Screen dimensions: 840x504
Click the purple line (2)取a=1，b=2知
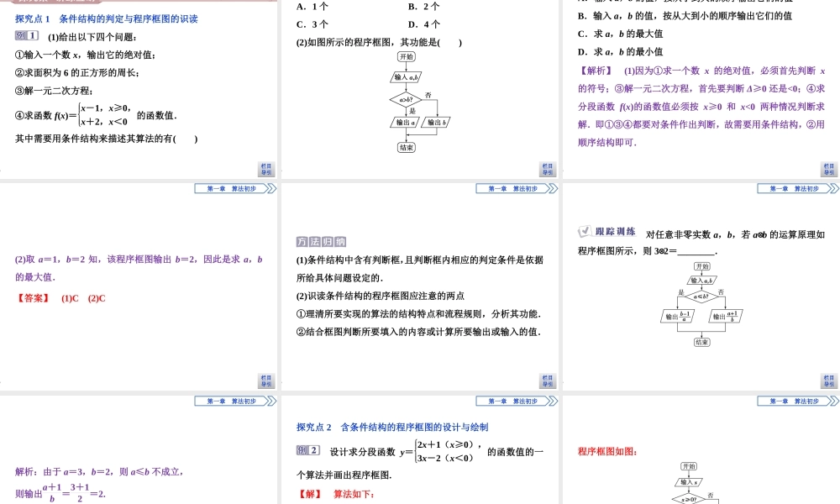point(139,260)
